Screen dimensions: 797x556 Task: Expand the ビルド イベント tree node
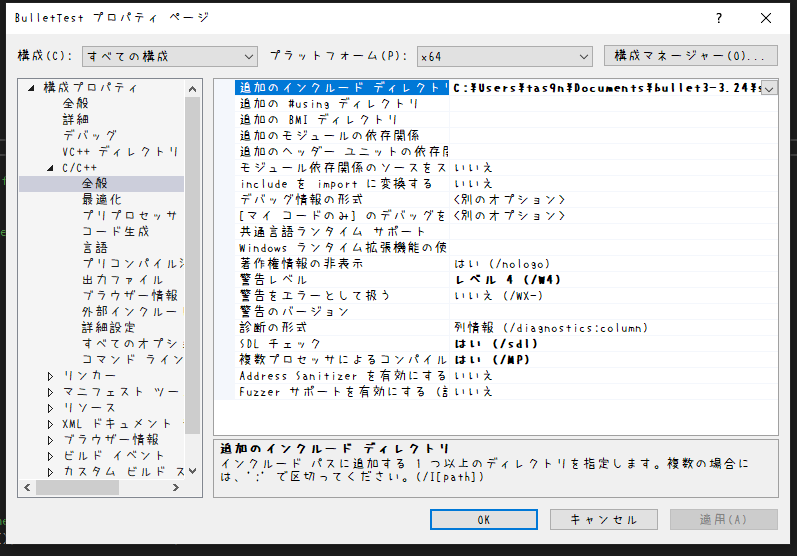click(x=50, y=456)
